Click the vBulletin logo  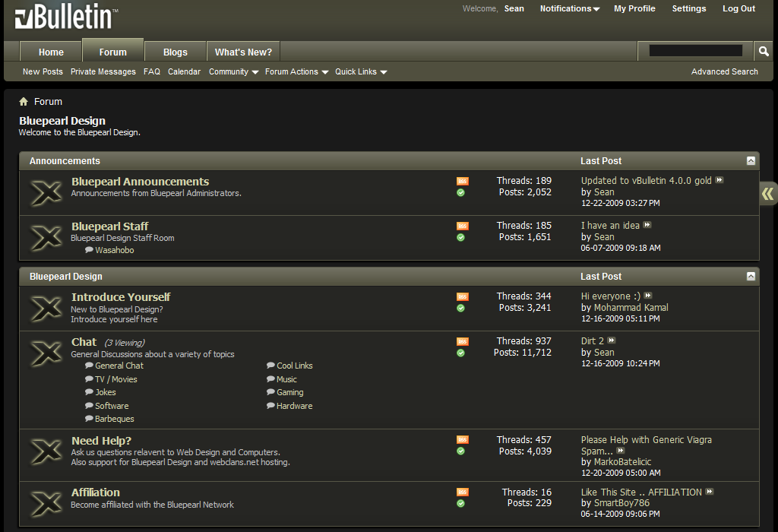tap(66, 17)
